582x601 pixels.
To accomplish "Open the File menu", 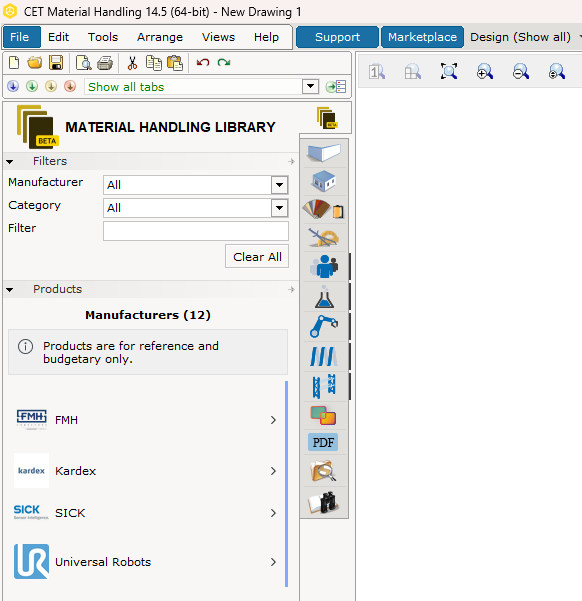I will point(21,37).
